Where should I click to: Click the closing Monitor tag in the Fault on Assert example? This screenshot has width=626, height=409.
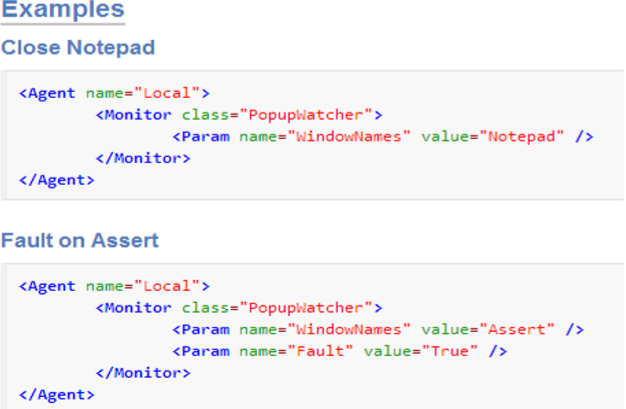click(143, 373)
